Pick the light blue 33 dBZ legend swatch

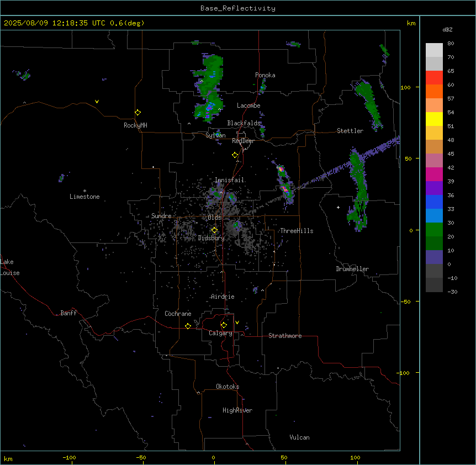(x=434, y=216)
